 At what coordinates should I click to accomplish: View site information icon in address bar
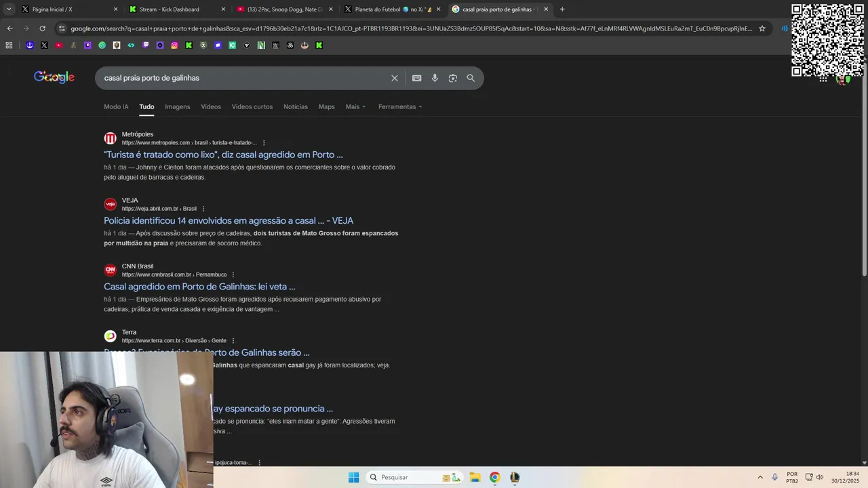(x=62, y=28)
